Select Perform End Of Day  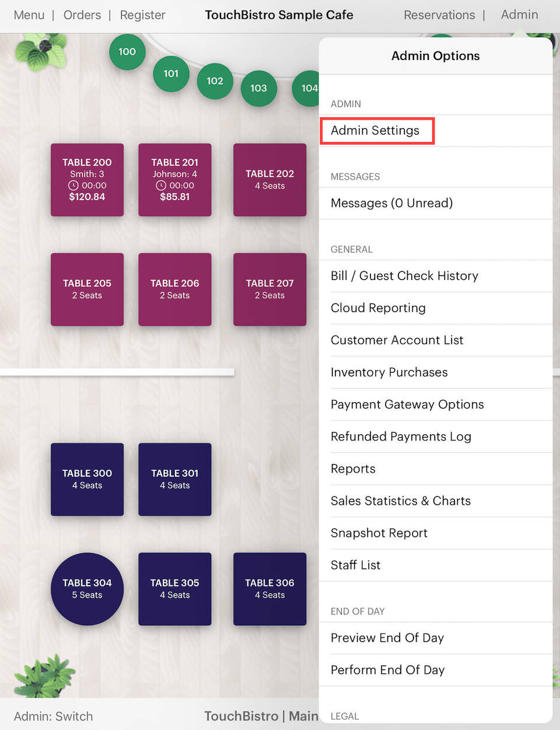pyautogui.click(x=387, y=670)
